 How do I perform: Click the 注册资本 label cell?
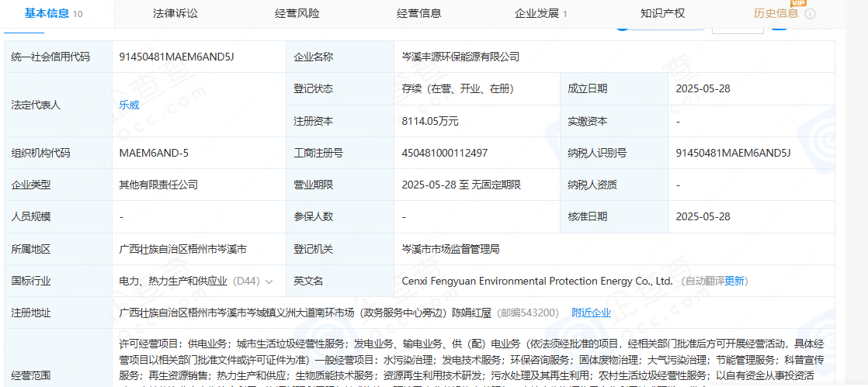[340, 121]
